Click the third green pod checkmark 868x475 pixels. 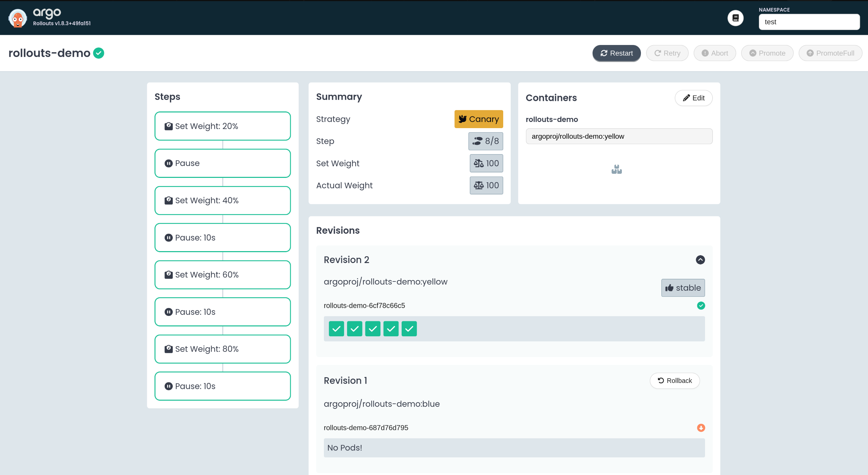click(x=373, y=329)
